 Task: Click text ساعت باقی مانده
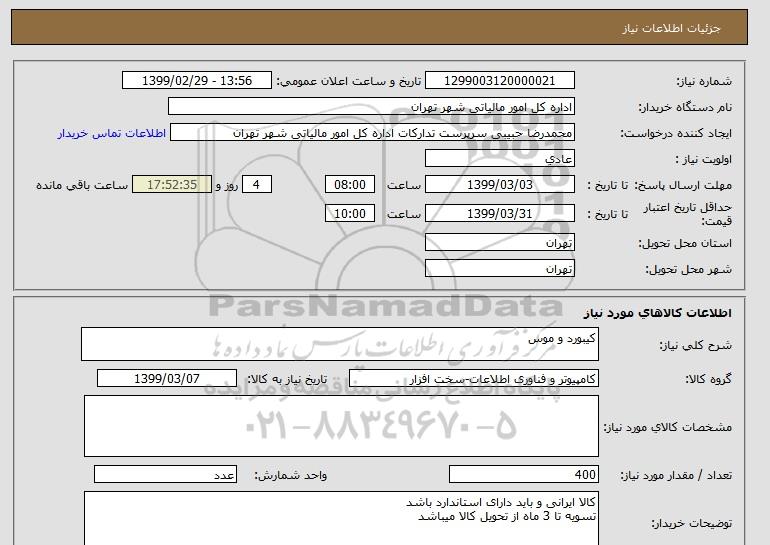[82, 185]
